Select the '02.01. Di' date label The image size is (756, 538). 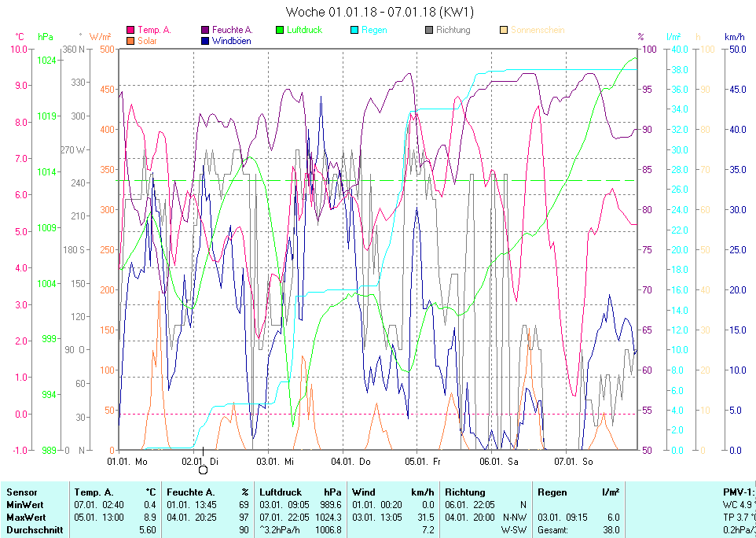pos(200,462)
